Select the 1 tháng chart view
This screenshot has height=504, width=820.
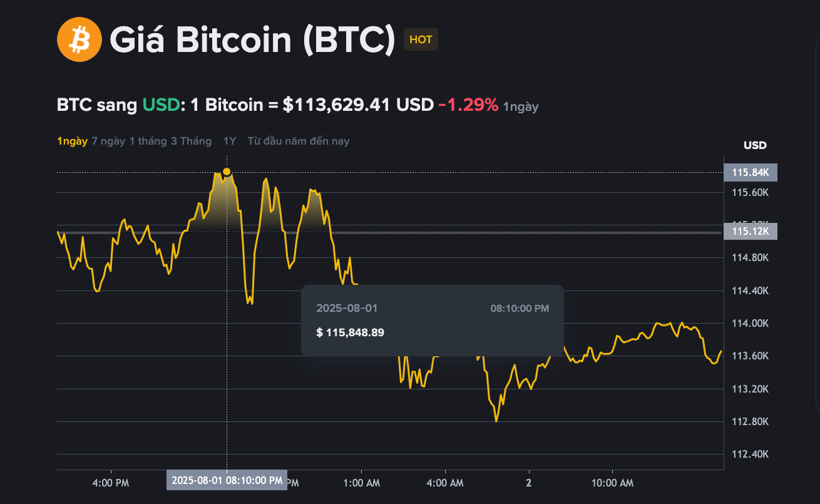(x=146, y=140)
